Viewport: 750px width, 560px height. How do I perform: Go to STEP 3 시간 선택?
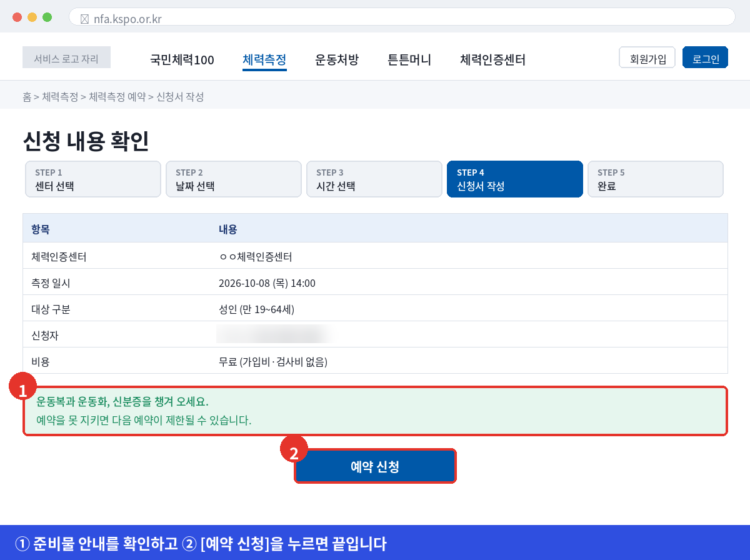(x=374, y=179)
